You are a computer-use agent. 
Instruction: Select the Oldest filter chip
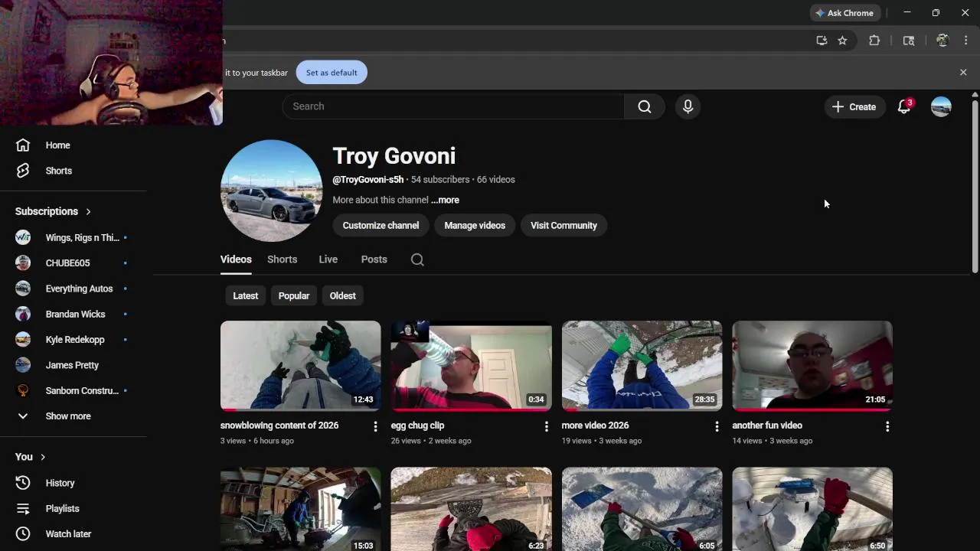click(342, 295)
